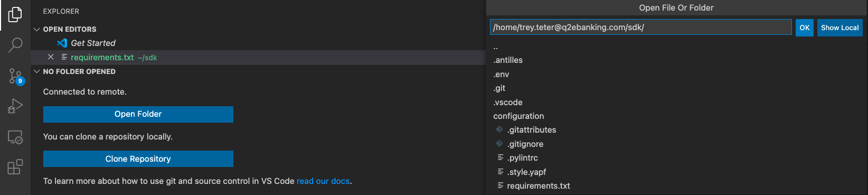Click the file icon next to .style.yapf
The width and height of the screenshot is (868, 195).
tap(500, 172)
